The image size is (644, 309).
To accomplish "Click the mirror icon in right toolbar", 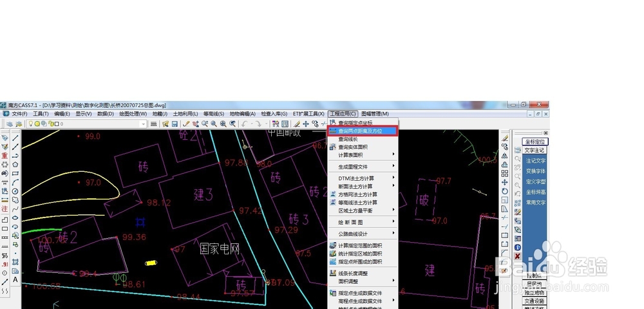I will pos(505,156).
